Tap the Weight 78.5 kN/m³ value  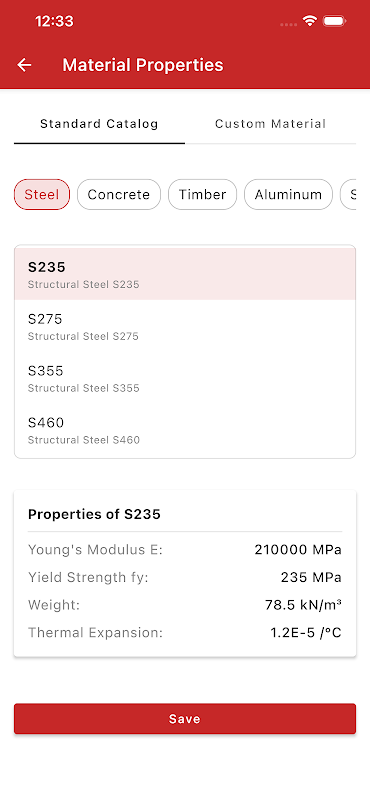point(303,605)
